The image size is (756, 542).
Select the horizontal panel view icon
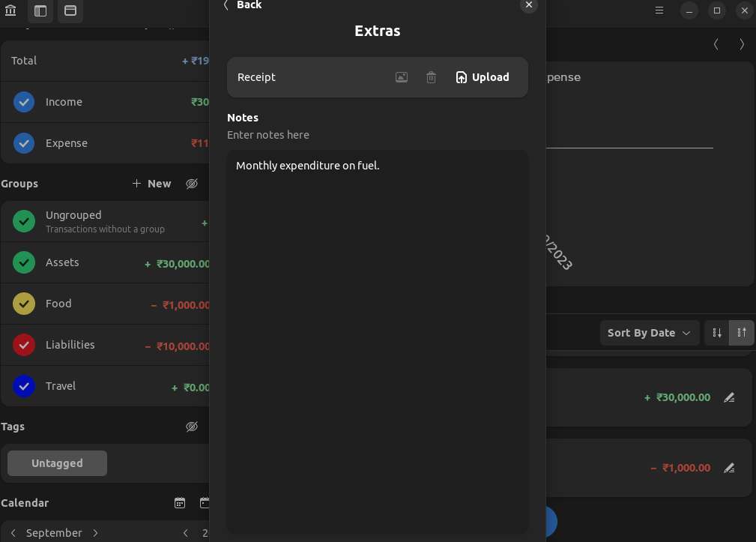coord(70,11)
